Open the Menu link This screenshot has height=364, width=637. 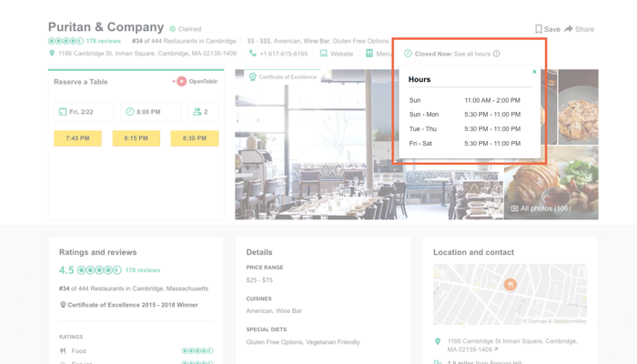pyautogui.click(x=383, y=54)
